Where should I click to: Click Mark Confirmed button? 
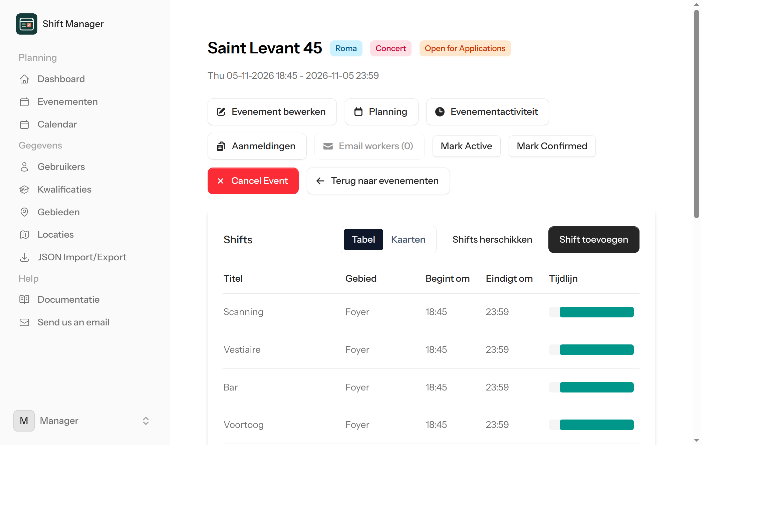(x=552, y=146)
